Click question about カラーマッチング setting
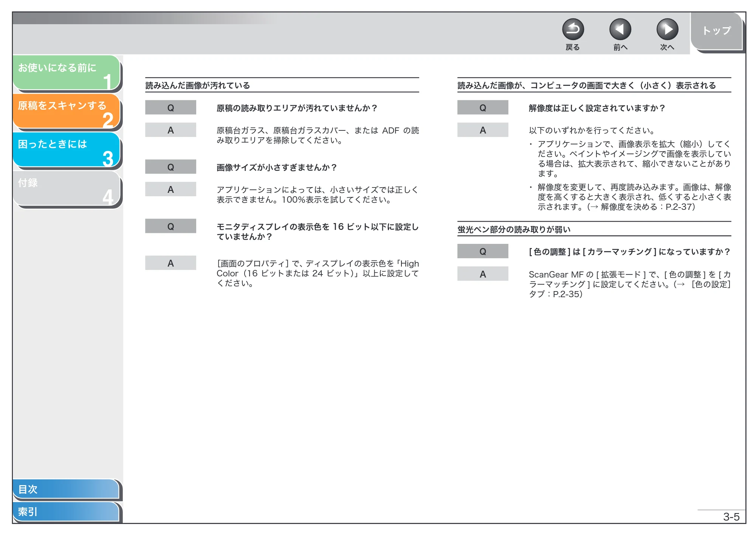This screenshot has width=756, height=535. pyautogui.click(x=629, y=252)
